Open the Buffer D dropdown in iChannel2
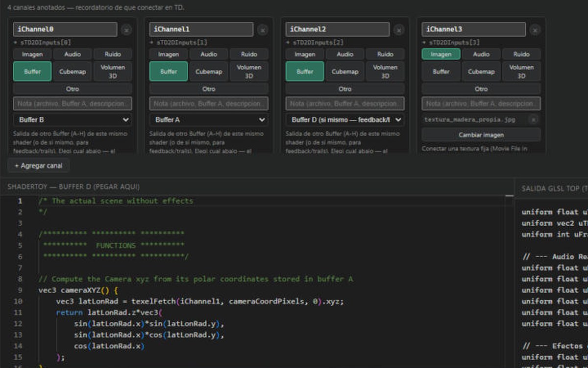The image size is (588, 368). [x=345, y=119]
